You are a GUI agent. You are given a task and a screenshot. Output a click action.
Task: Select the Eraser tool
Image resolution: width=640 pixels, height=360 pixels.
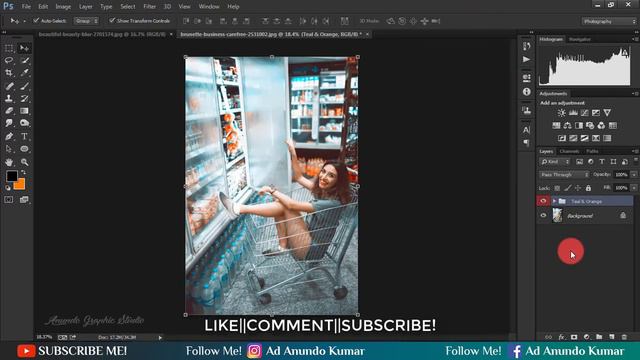pos(9,111)
